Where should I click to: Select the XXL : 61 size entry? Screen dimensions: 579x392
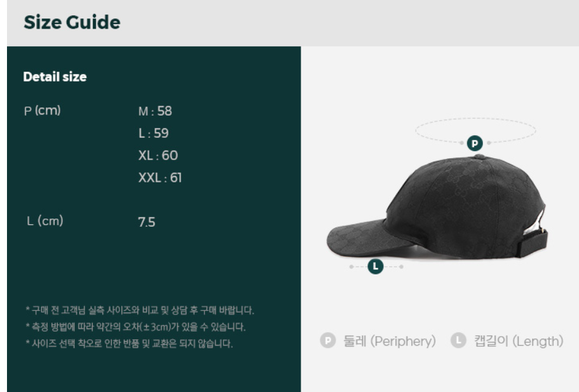tap(160, 178)
